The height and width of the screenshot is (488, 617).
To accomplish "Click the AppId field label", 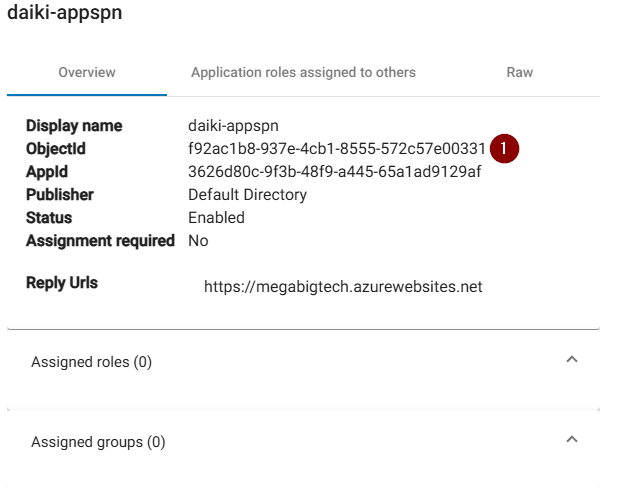I will [46, 172].
